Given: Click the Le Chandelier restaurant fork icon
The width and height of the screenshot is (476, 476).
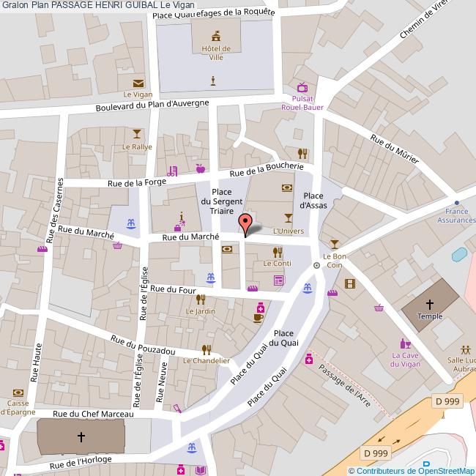Looking at the screenshot, I should pyautogui.click(x=207, y=349).
